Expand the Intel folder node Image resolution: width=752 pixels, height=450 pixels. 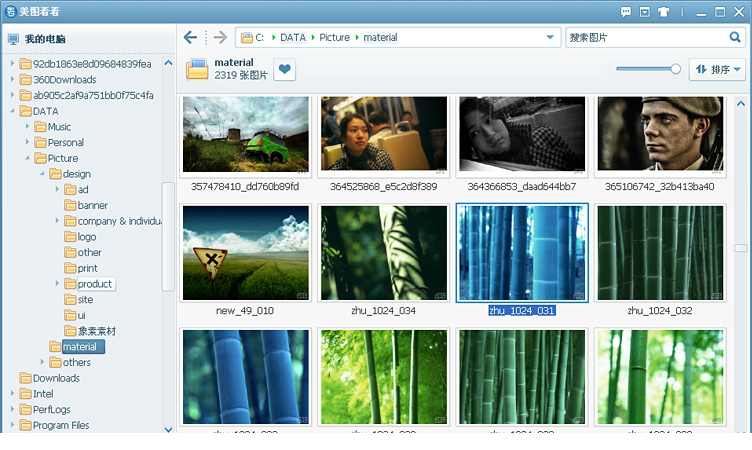tap(12, 393)
